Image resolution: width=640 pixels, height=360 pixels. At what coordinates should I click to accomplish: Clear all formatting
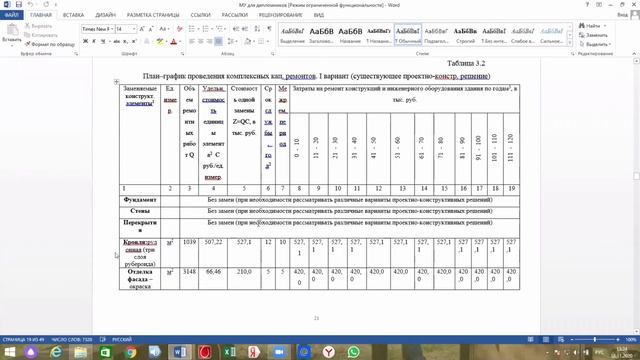click(x=179, y=29)
